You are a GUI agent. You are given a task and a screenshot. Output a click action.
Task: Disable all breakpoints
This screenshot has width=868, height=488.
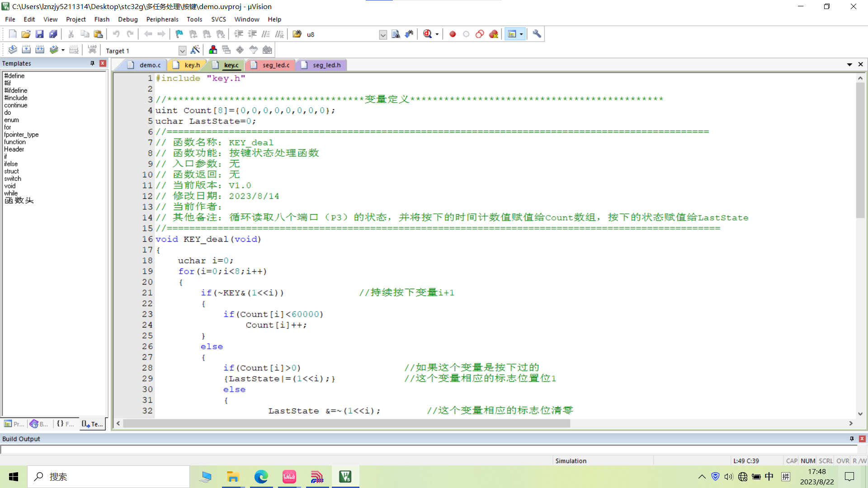480,34
